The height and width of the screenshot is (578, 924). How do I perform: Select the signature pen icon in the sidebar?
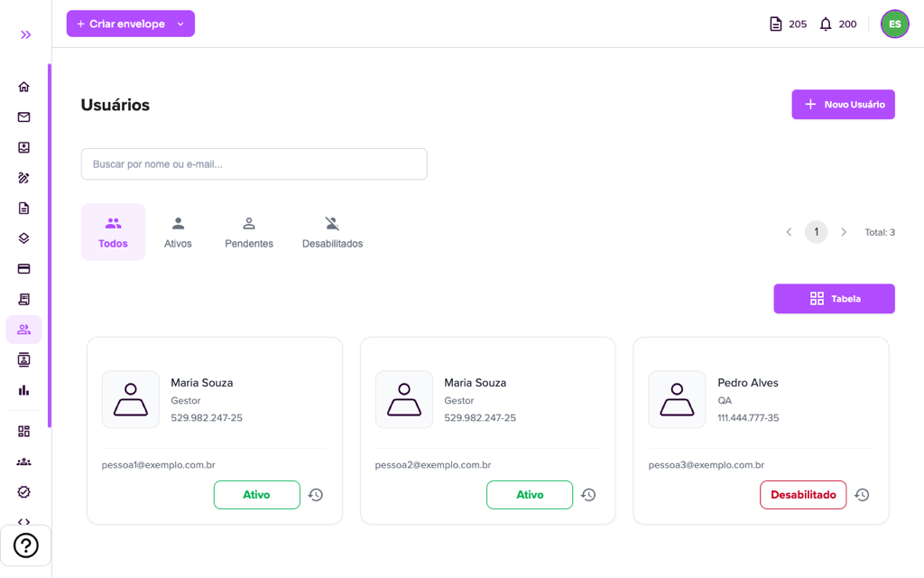click(23, 178)
